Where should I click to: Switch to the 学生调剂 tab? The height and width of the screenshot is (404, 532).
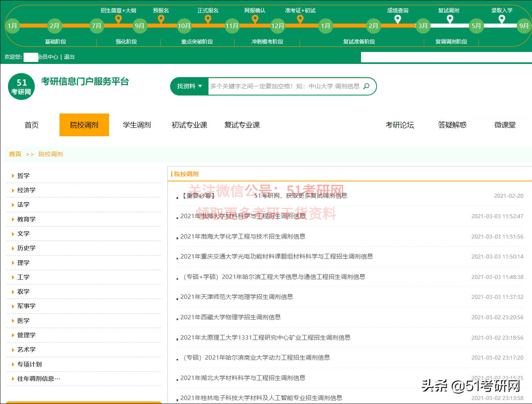137,125
